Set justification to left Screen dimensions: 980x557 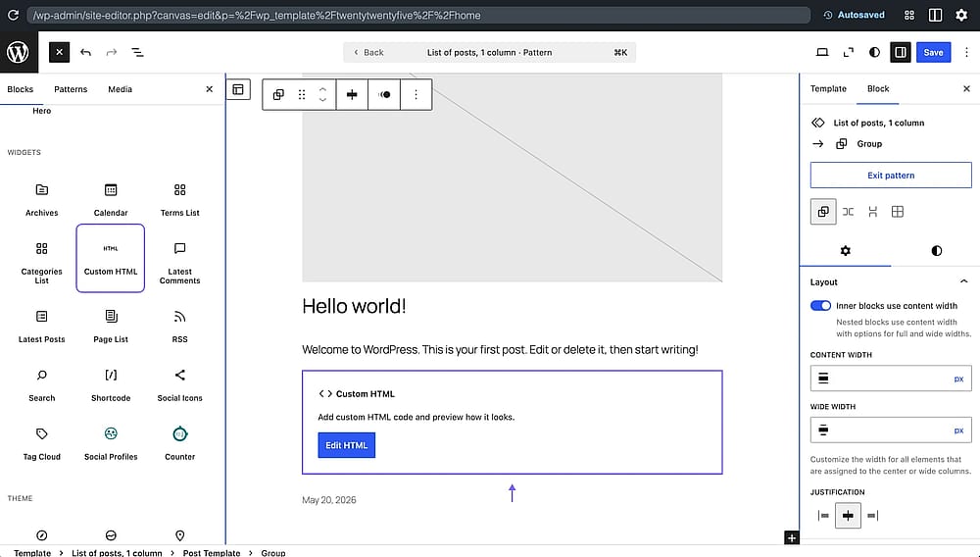pos(823,516)
